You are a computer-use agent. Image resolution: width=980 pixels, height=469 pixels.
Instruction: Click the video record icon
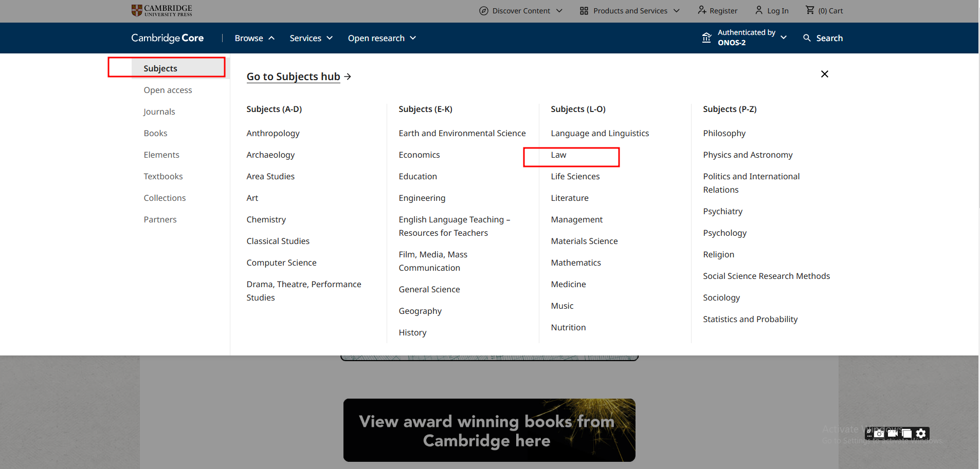893,434
